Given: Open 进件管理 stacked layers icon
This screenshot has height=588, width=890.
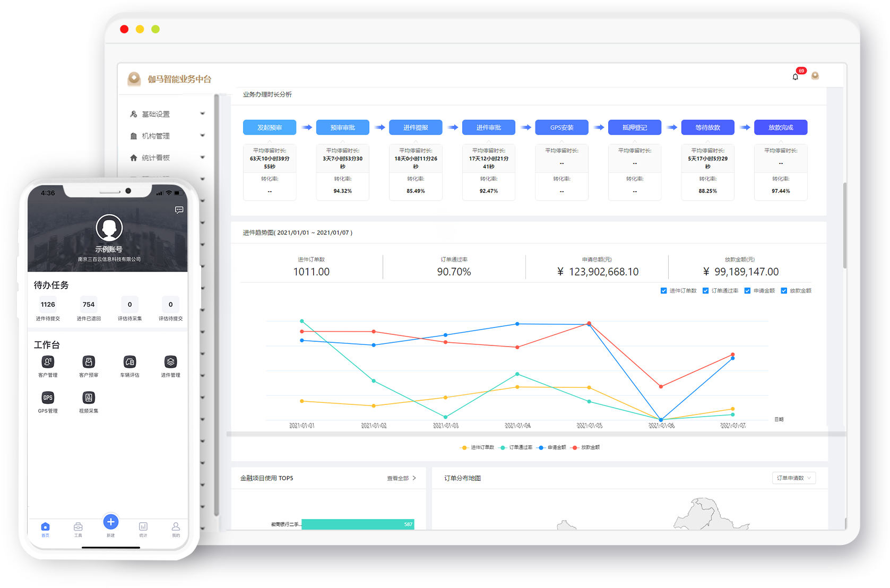Looking at the screenshot, I should tap(170, 362).
